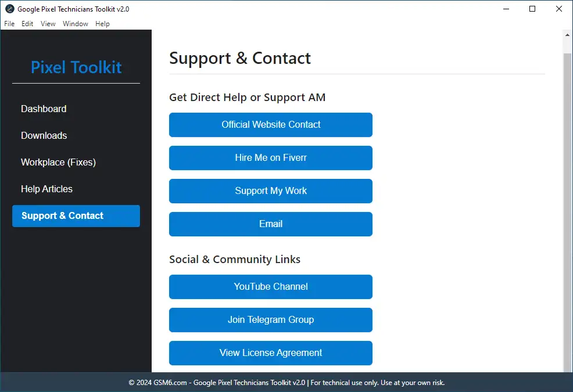
Task: Open the application icon menu in the title bar
Action: (9, 9)
